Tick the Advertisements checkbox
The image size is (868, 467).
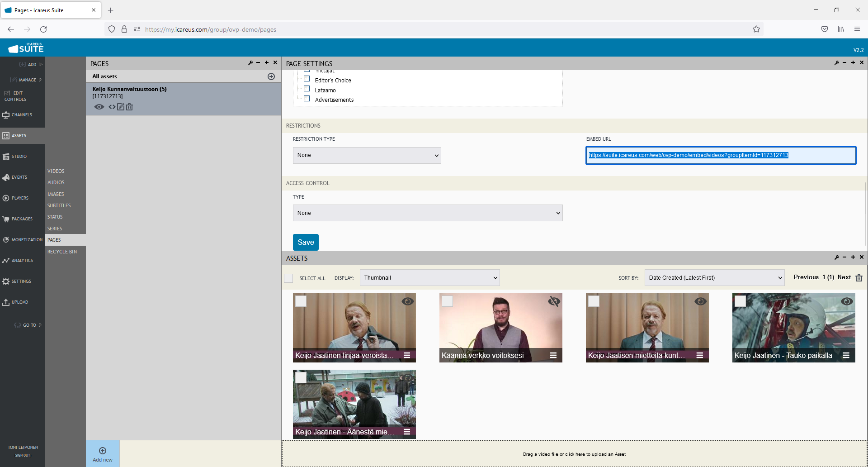pos(307,99)
